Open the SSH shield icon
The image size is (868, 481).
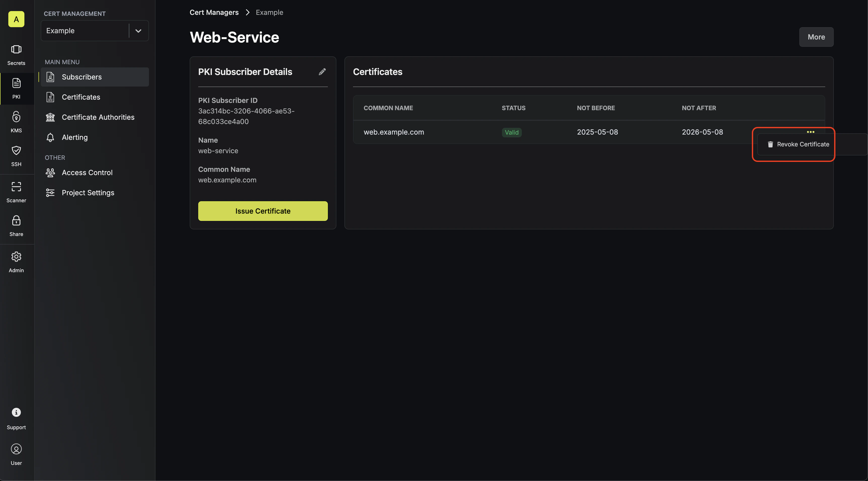coord(16,150)
